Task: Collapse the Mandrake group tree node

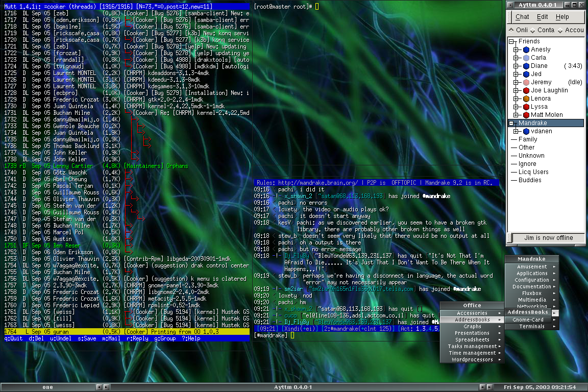Action: point(512,123)
